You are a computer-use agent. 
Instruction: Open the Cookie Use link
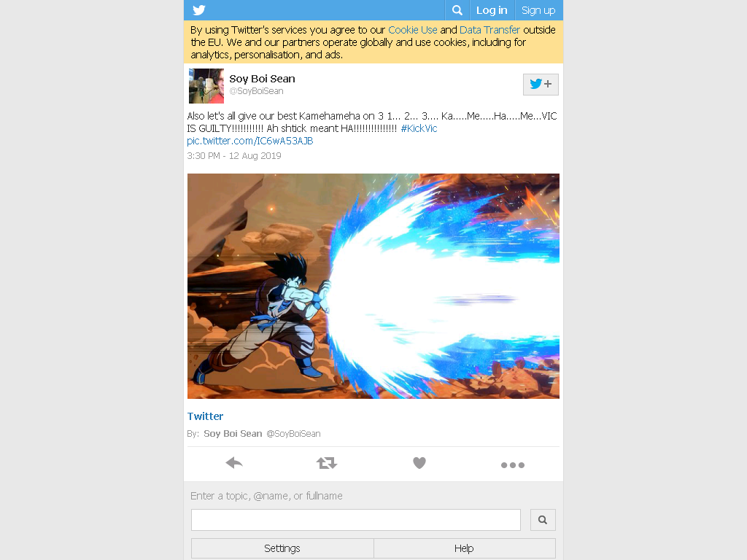pos(413,30)
